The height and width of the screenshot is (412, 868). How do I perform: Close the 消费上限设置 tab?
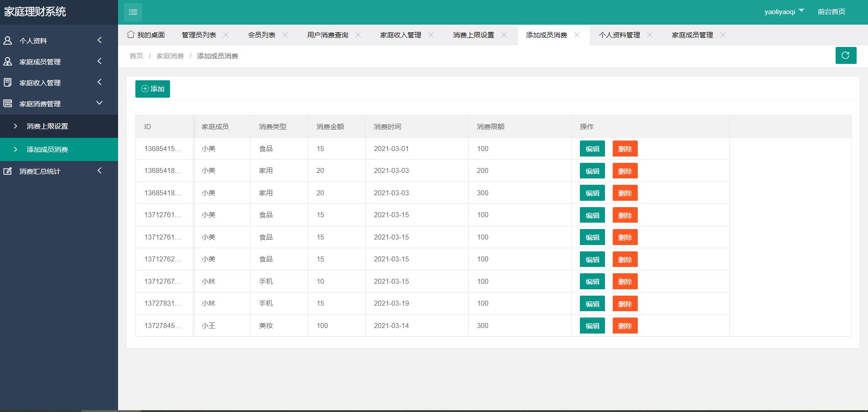point(504,35)
